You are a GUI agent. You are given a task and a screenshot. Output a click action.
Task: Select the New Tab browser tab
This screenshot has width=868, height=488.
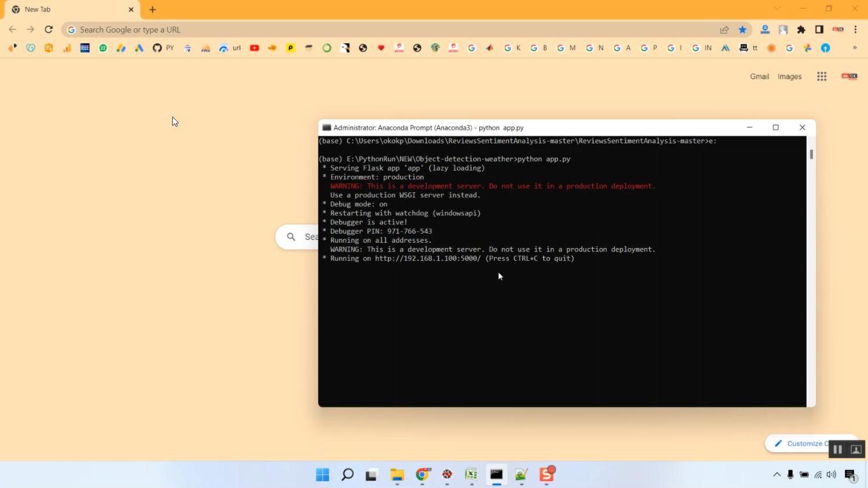pyautogui.click(x=69, y=9)
